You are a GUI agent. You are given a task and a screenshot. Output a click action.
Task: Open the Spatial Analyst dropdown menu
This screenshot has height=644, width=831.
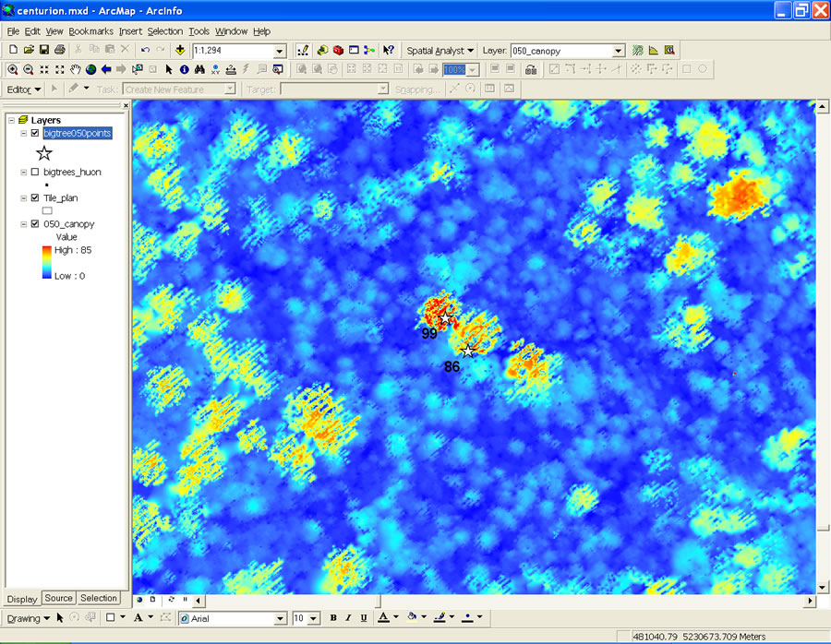pos(440,51)
